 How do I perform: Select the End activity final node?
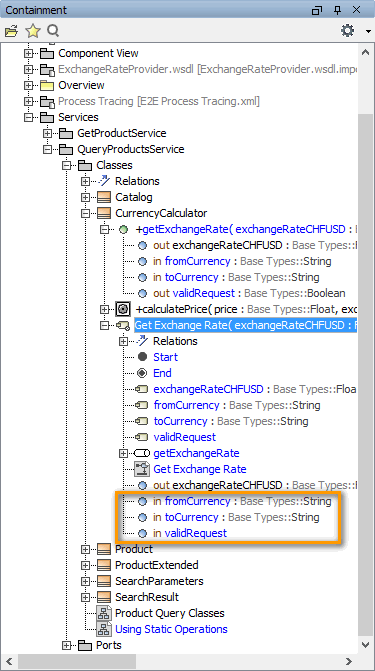pyautogui.click(x=162, y=373)
